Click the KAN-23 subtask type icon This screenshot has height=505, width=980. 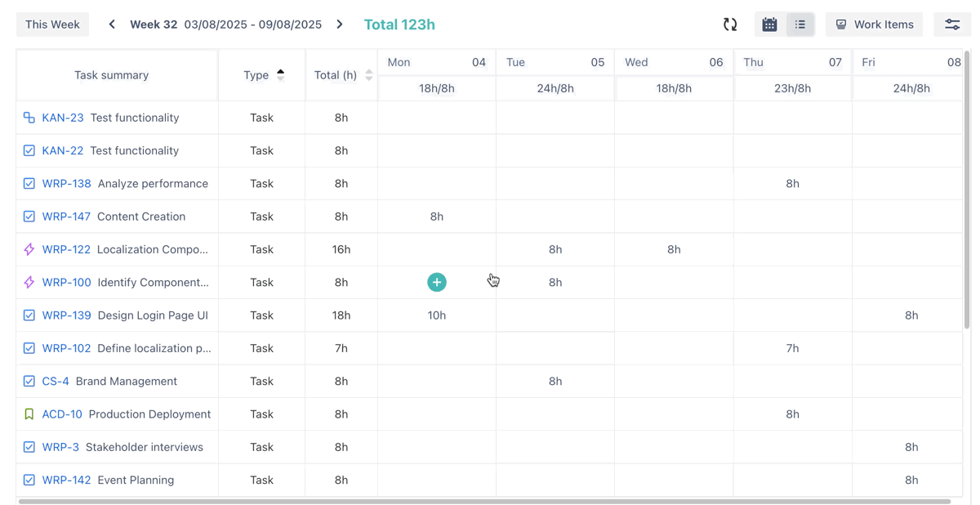[x=29, y=118]
